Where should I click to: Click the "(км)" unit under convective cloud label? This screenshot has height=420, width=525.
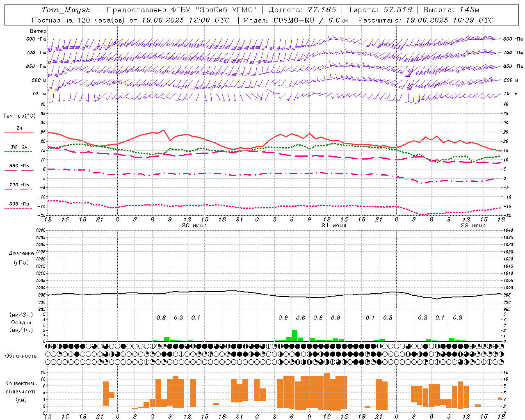pos(21,399)
